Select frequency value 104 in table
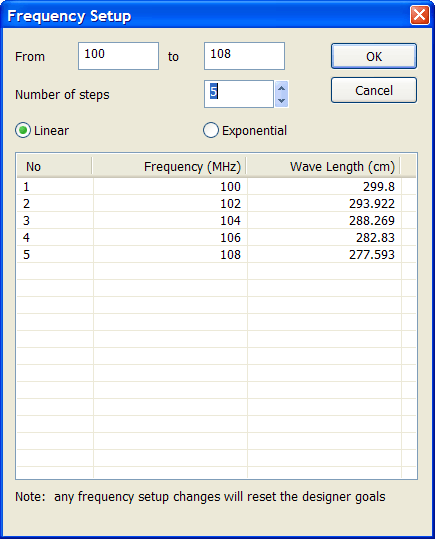The width and height of the screenshot is (435, 539). click(230, 220)
